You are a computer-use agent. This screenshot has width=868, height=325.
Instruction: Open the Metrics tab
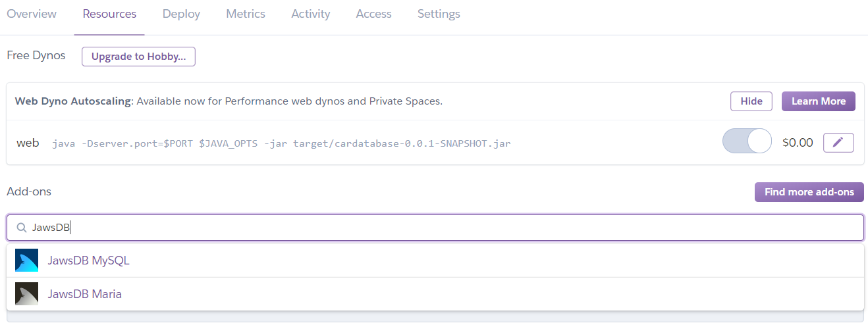coord(246,14)
